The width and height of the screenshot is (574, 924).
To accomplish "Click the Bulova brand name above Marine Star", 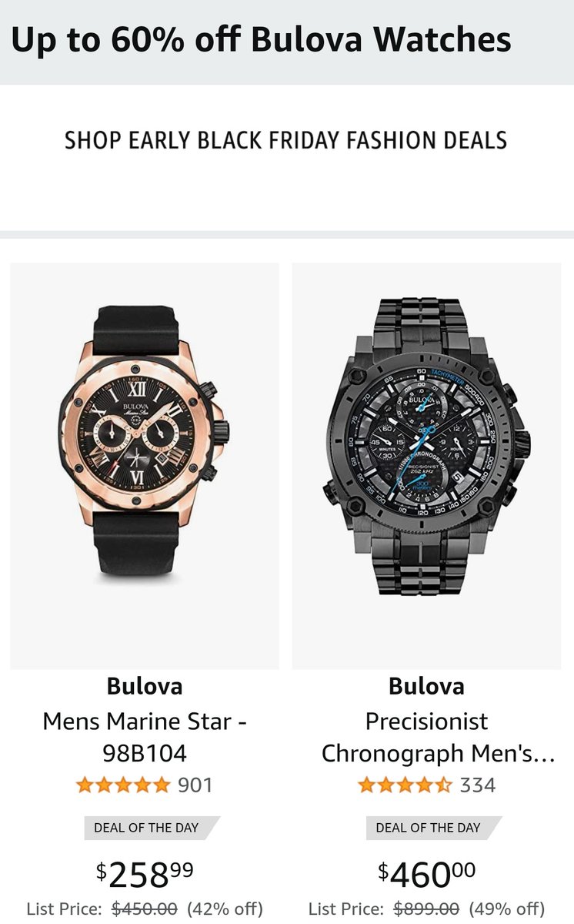I will tap(145, 685).
